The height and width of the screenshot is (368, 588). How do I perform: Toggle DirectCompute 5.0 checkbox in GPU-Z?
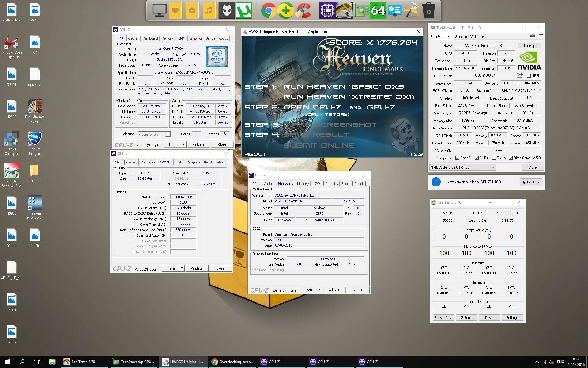(x=511, y=158)
